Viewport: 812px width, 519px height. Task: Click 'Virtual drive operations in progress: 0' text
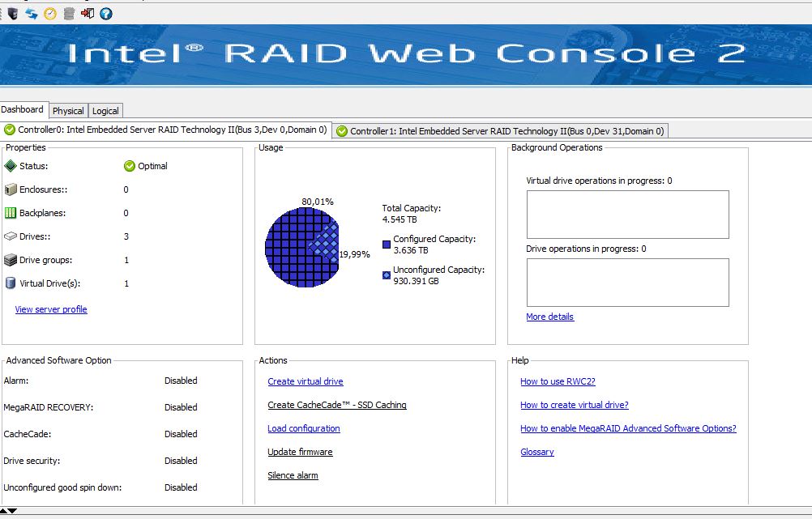pyautogui.click(x=599, y=181)
